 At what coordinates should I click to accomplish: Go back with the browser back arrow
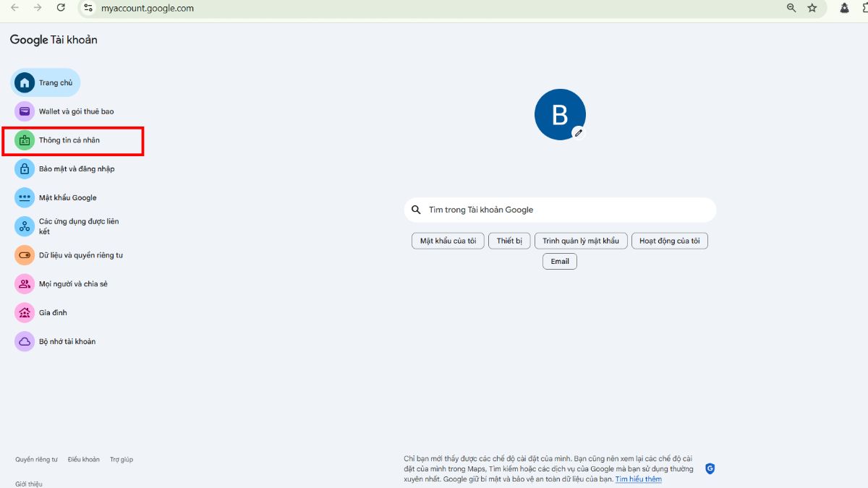point(14,8)
